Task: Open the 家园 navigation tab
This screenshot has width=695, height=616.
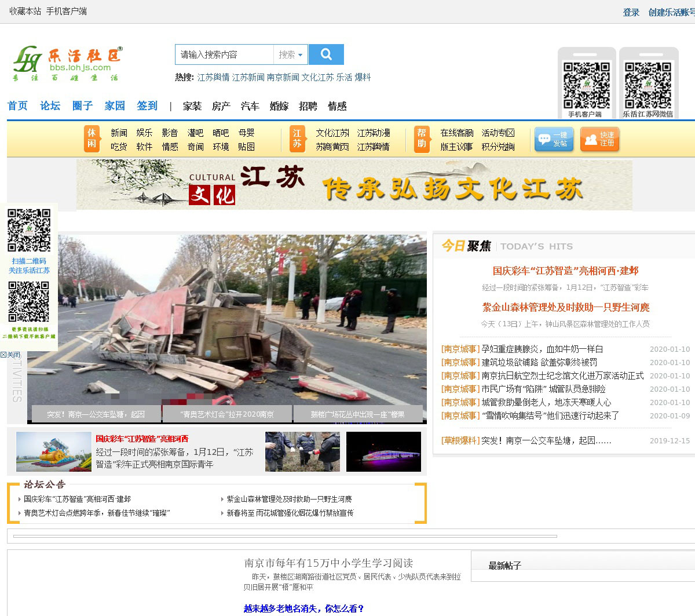Action: point(115,105)
